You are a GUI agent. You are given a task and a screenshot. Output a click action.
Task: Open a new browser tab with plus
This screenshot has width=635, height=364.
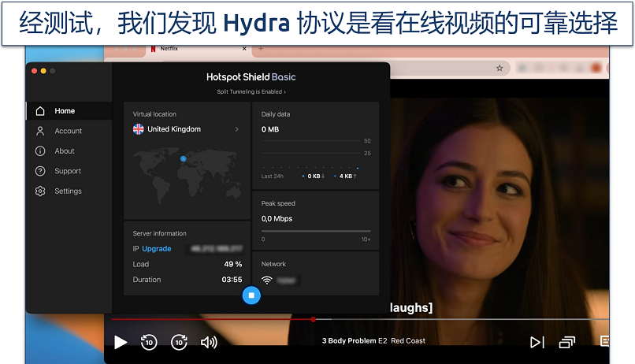click(x=261, y=49)
